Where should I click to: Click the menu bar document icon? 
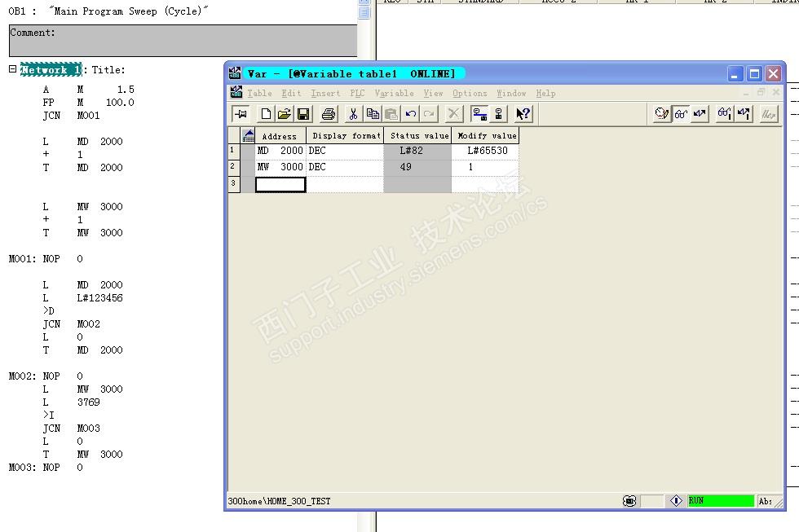pos(236,92)
